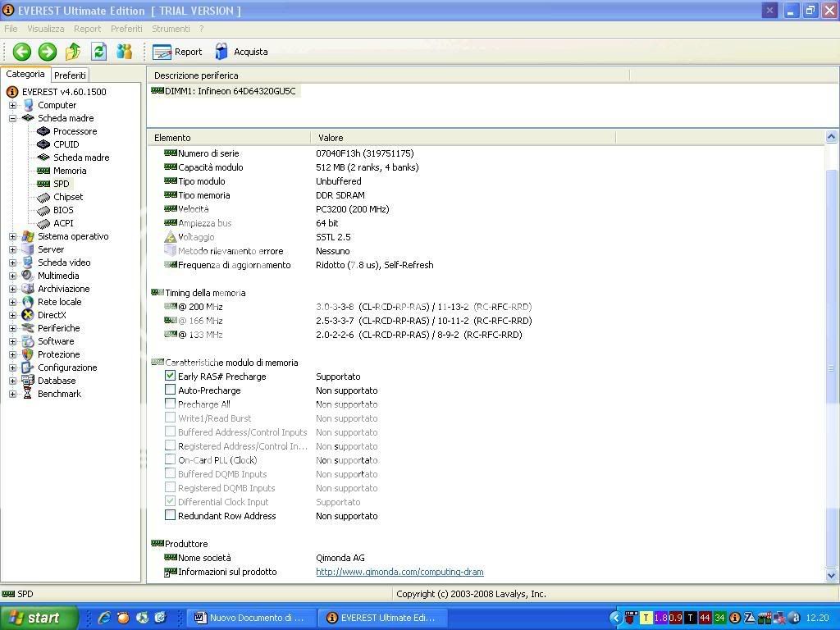Switch to Nuovo Documento taskbar window
Image resolution: width=840 pixels, height=630 pixels.
click(x=251, y=618)
